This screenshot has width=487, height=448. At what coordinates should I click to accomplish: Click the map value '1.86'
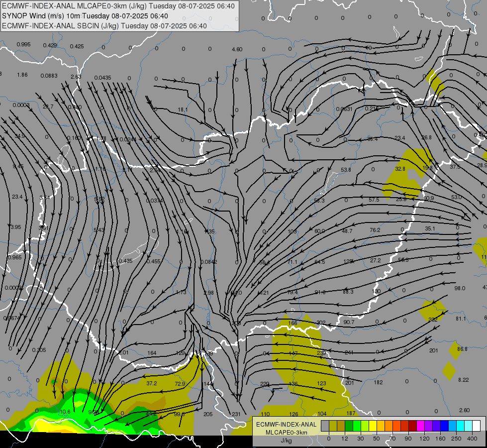coord(22,75)
